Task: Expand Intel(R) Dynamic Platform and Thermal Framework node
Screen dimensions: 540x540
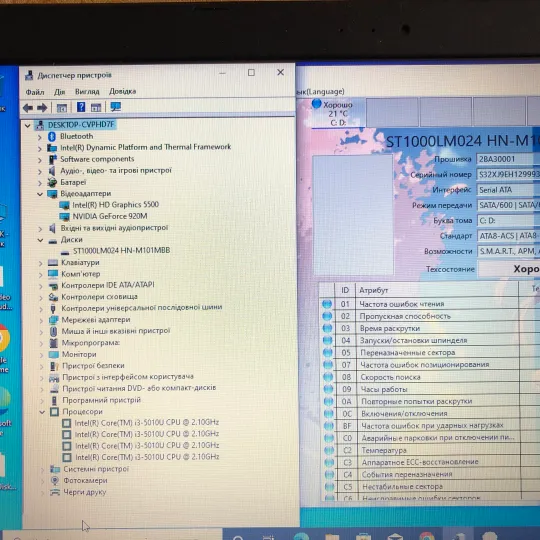Action: click(40, 148)
